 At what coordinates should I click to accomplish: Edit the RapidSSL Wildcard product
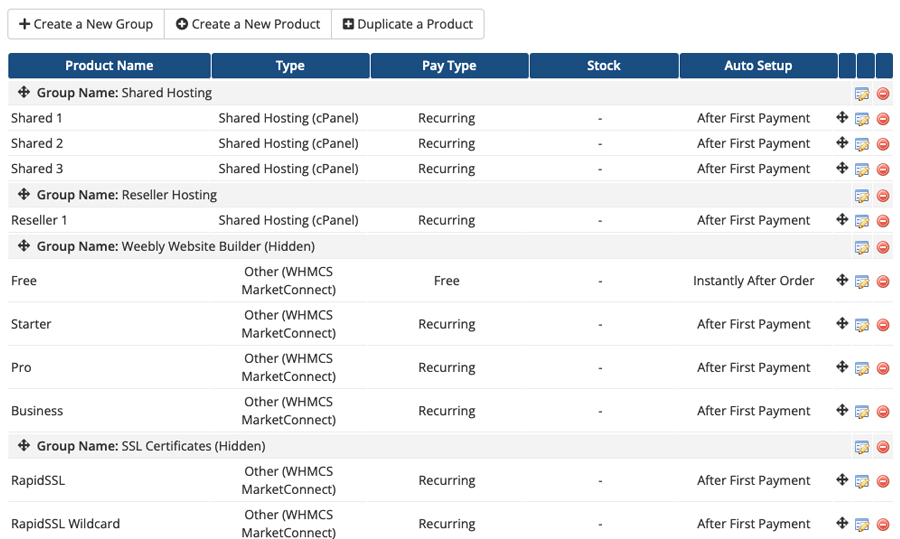[x=862, y=525]
